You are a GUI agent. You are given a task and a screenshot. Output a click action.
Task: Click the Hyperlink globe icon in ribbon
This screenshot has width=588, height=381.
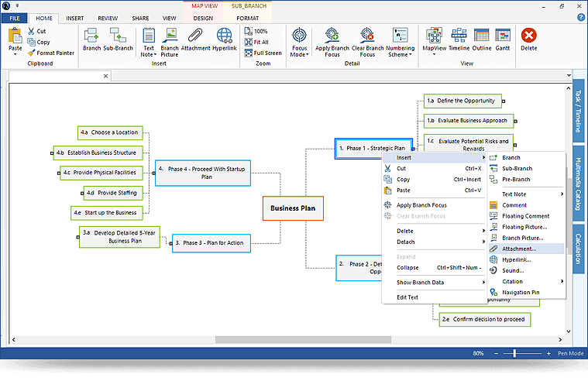click(224, 39)
